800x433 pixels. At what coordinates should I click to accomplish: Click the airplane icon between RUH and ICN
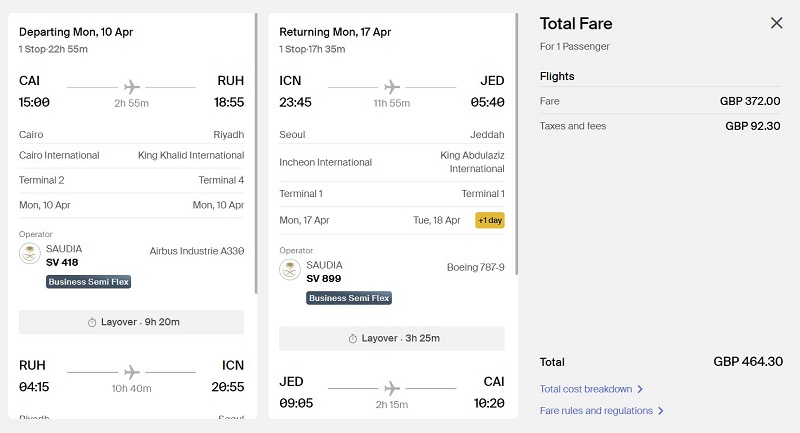click(132, 372)
